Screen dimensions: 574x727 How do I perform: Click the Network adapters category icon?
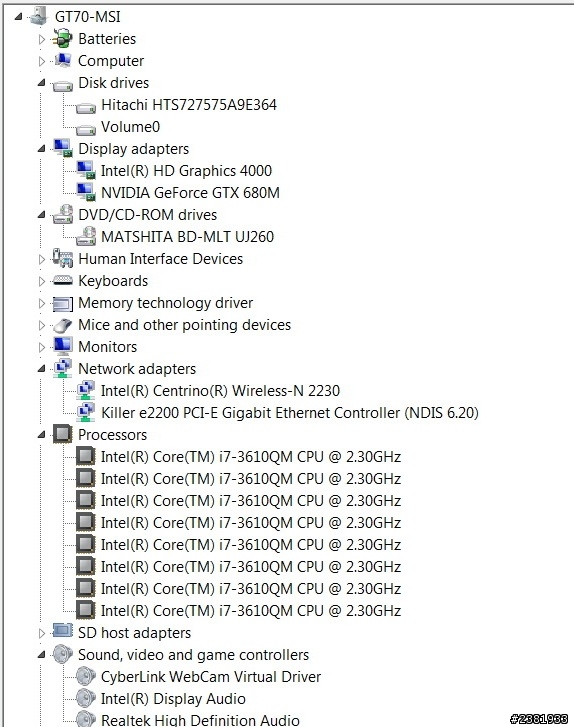point(62,368)
